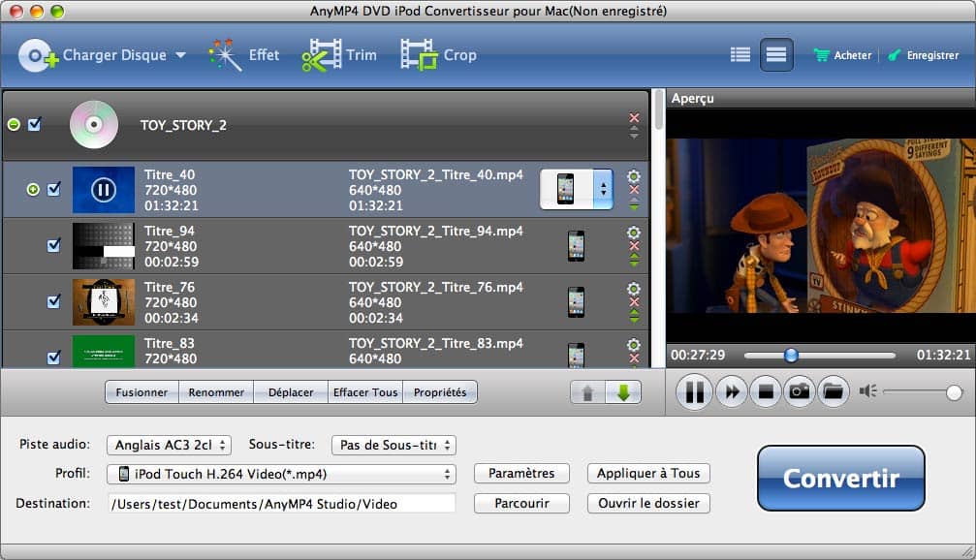Click the Titre_40 thumbnail
Screen dimensions: 976x560
point(104,190)
